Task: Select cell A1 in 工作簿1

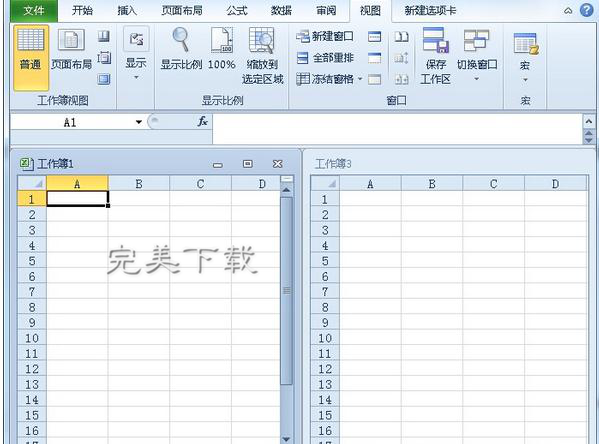Action: (x=78, y=199)
